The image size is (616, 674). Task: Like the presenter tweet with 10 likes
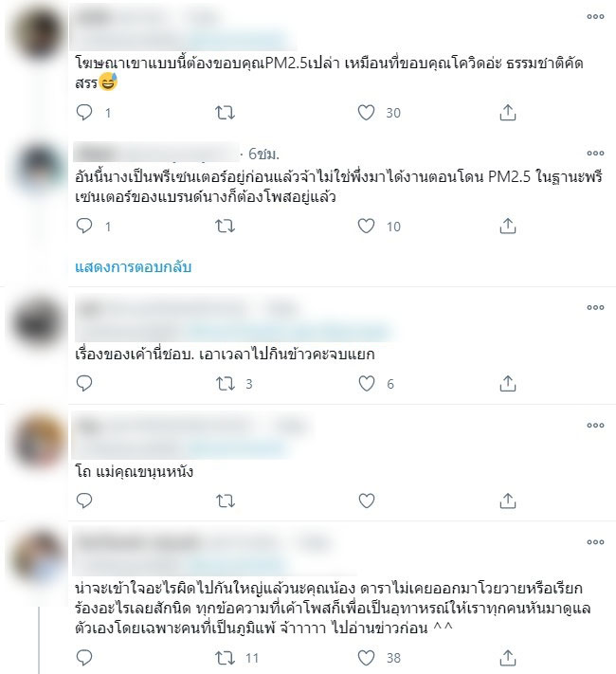pos(366,227)
